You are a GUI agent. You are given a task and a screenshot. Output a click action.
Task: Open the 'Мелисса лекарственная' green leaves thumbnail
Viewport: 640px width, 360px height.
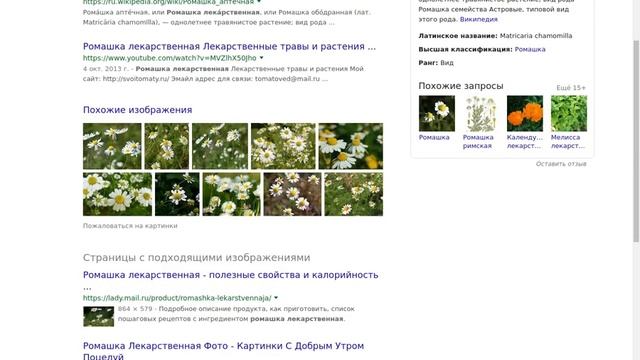pos(569,113)
